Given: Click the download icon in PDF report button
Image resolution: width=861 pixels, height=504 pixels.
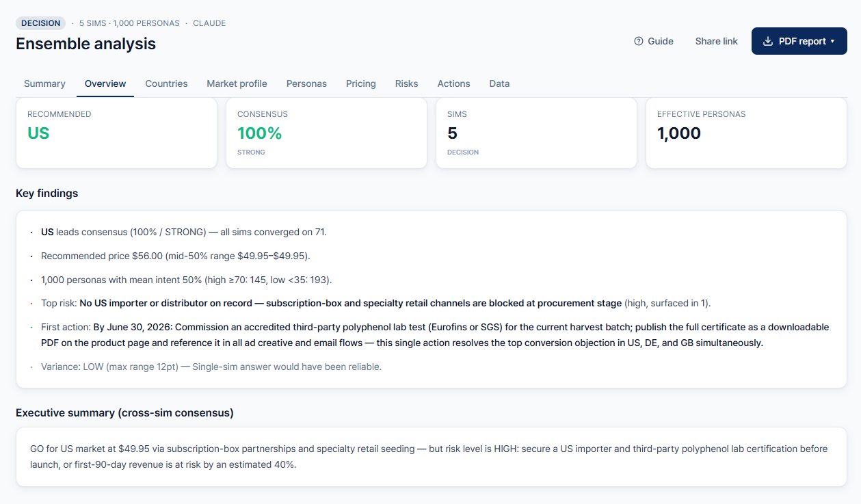Looking at the screenshot, I should pyautogui.click(x=768, y=41).
